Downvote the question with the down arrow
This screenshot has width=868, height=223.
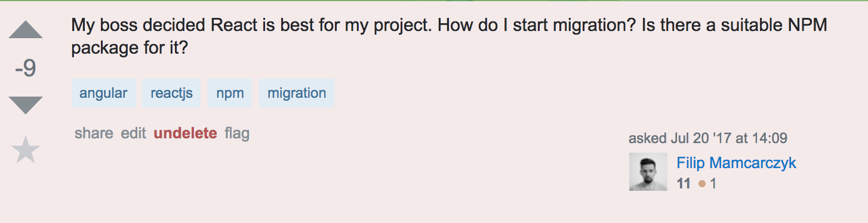[x=26, y=105]
